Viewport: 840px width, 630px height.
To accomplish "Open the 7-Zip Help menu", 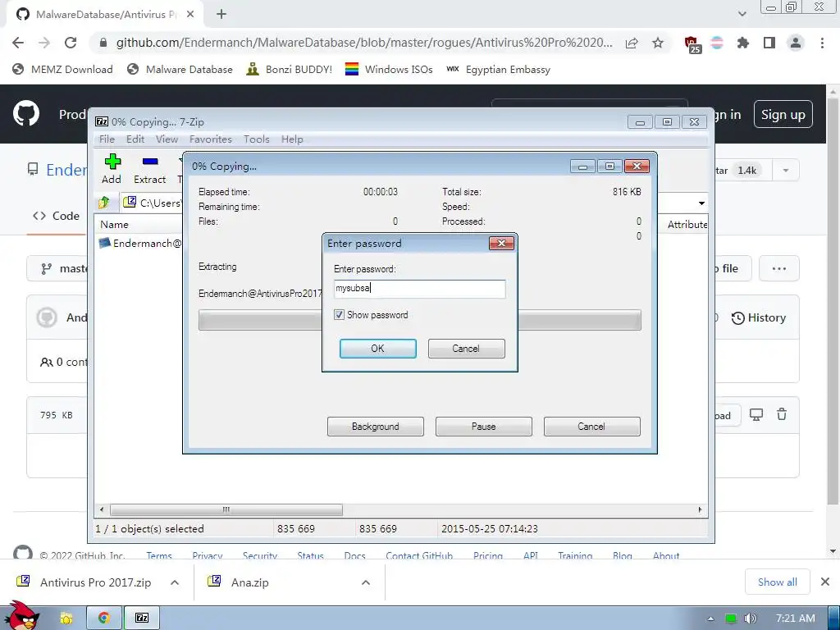I will 293,139.
